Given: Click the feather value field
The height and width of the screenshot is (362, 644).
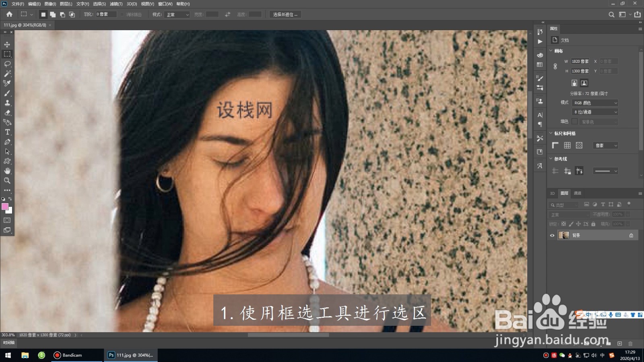Looking at the screenshot, I should (106, 14).
